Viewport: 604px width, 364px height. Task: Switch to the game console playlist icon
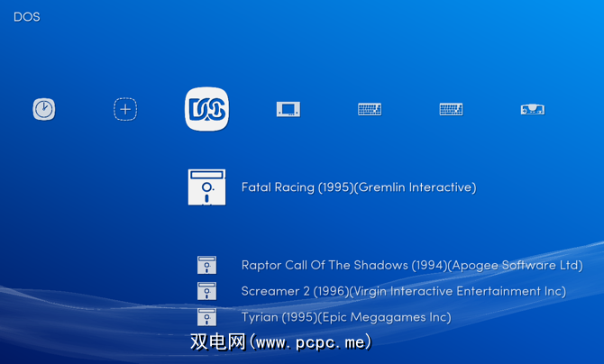[x=533, y=109]
